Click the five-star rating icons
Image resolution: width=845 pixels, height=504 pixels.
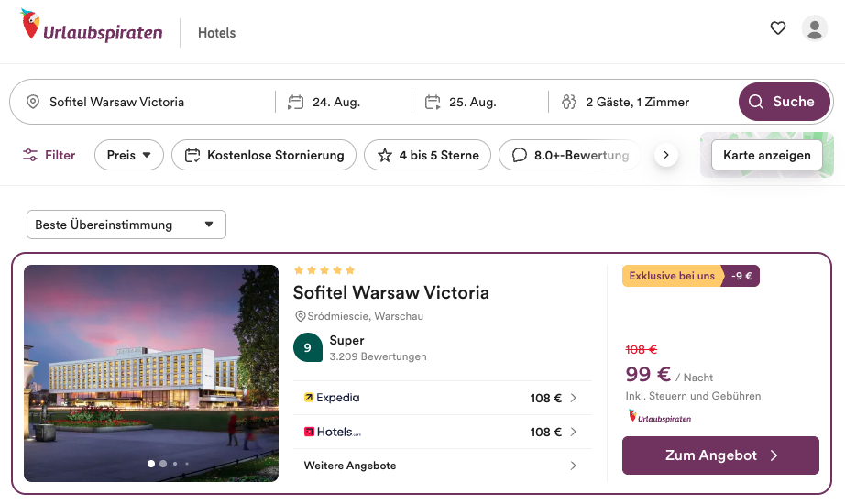click(324, 270)
